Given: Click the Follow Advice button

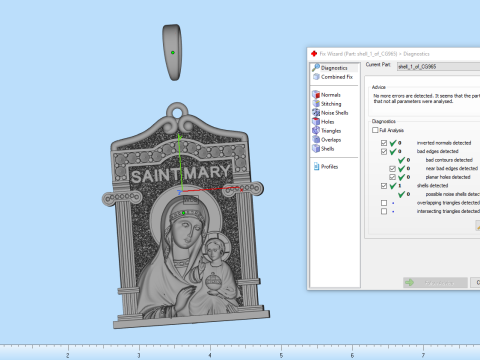Looking at the screenshot, I should click(x=435, y=283).
